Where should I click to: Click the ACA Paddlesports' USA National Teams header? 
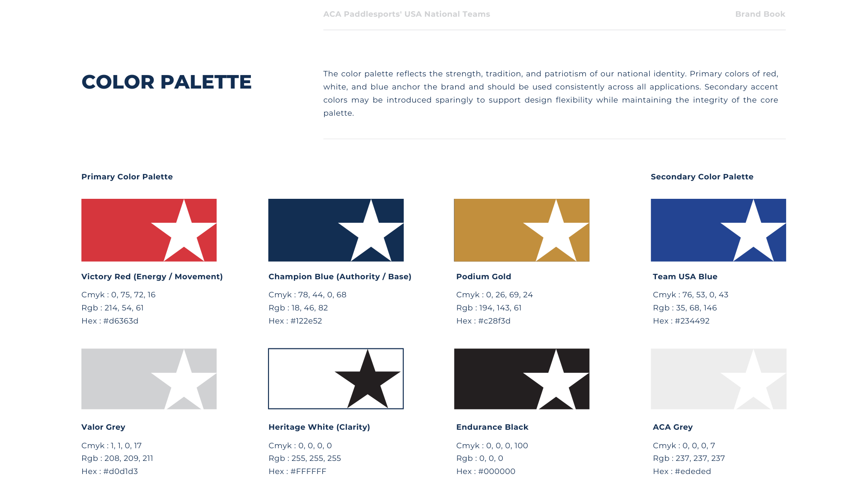pos(406,14)
